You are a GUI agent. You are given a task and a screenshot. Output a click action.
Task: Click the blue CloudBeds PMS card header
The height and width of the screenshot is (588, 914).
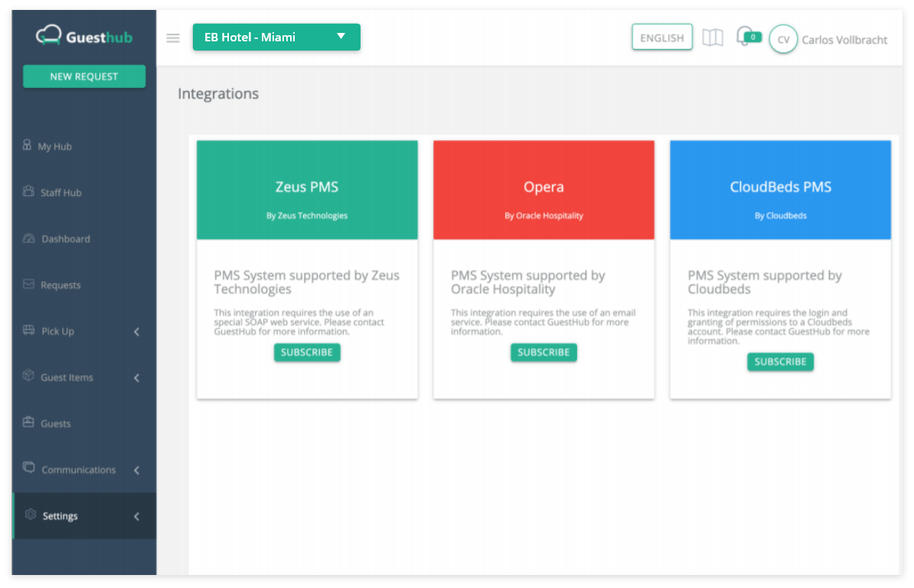pos(781,190)
